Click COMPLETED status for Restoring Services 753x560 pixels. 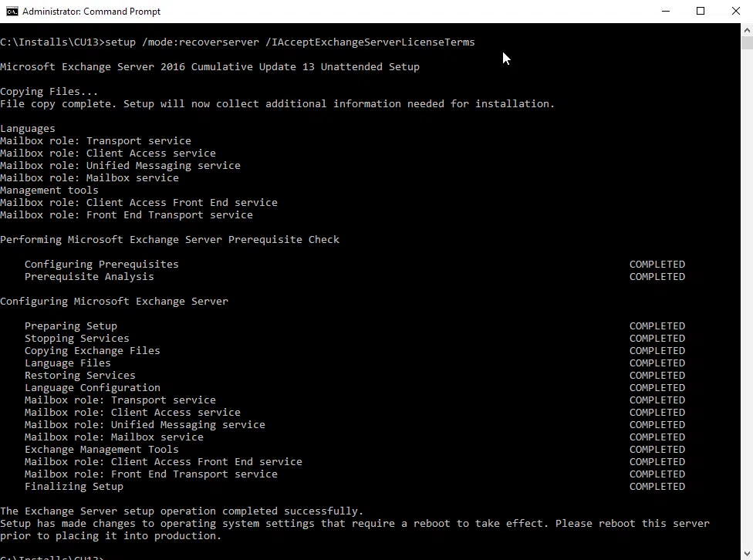[x=657, y=376]
